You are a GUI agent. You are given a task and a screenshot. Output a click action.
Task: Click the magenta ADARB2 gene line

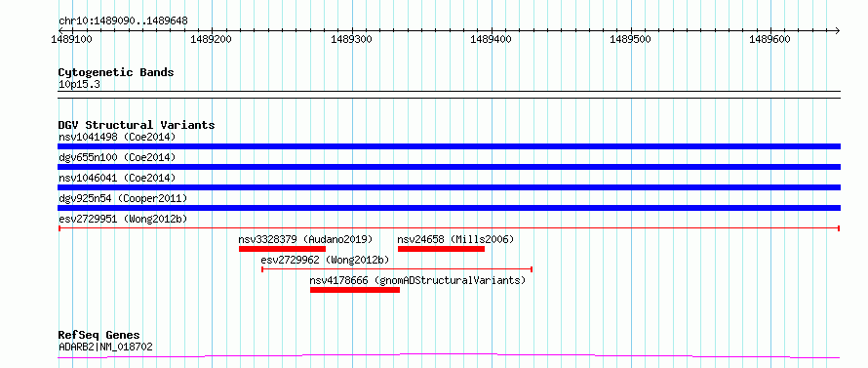(449, 355)
